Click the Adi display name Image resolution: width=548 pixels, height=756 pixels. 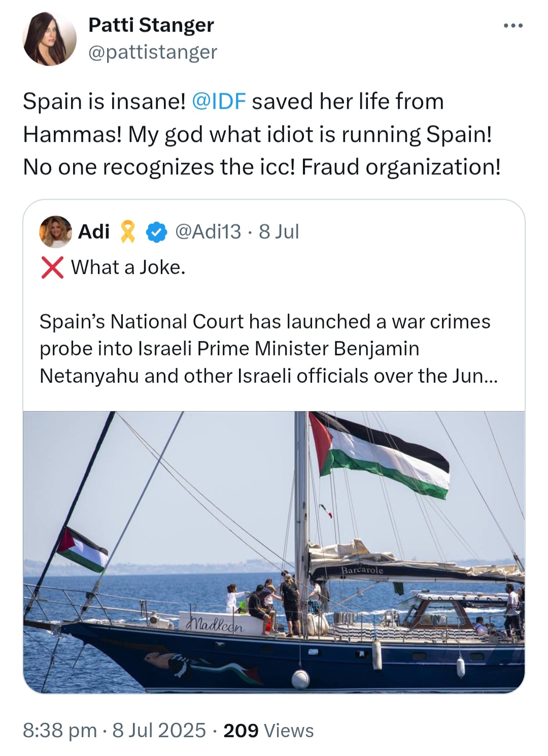coord(94,232)
